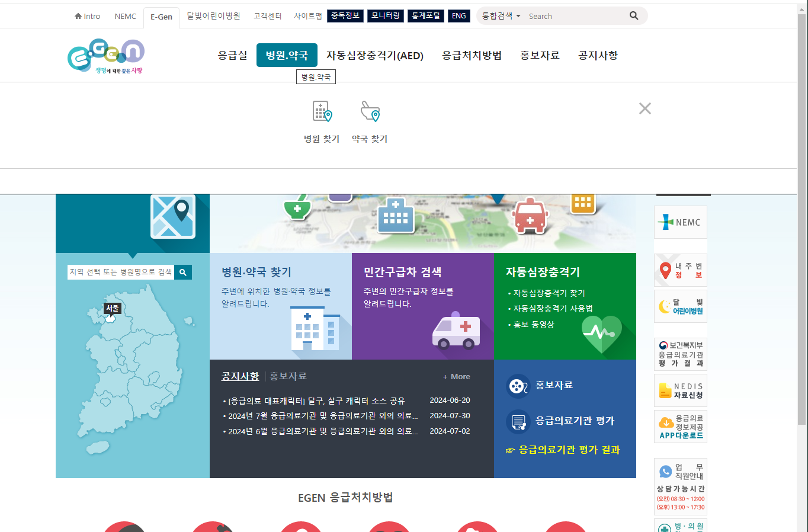Viewport: 808px width, 532px height.
Task: Click the hospital building illustration tile
Action: 315,328
